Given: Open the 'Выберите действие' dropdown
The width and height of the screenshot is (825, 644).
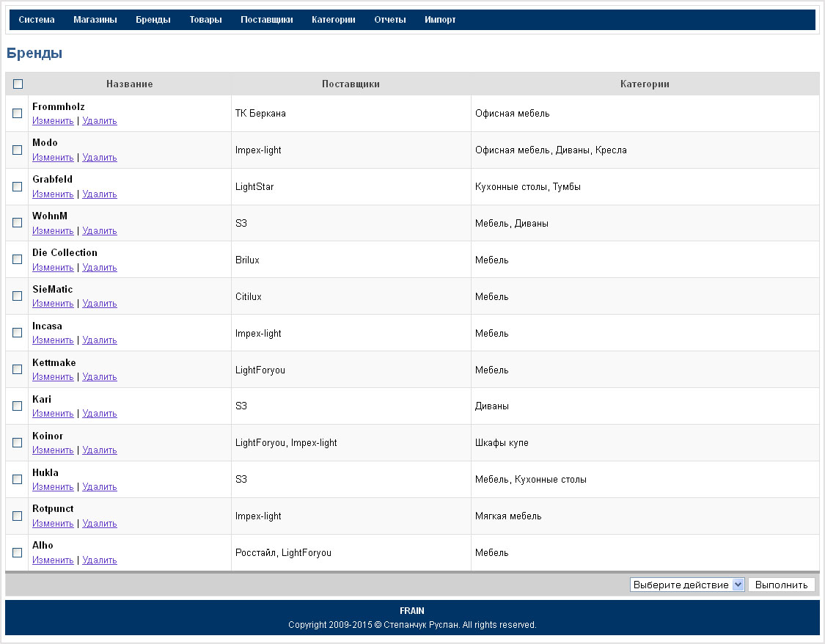Looking at the screenshot, I should point(687,585).
